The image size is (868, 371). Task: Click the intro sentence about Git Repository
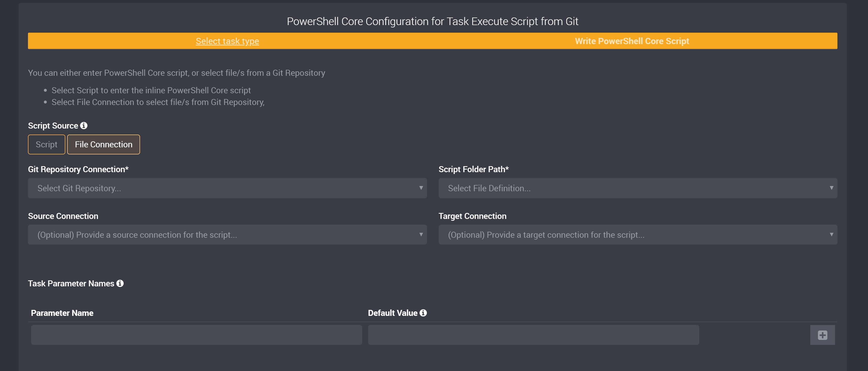pos(177,73)
